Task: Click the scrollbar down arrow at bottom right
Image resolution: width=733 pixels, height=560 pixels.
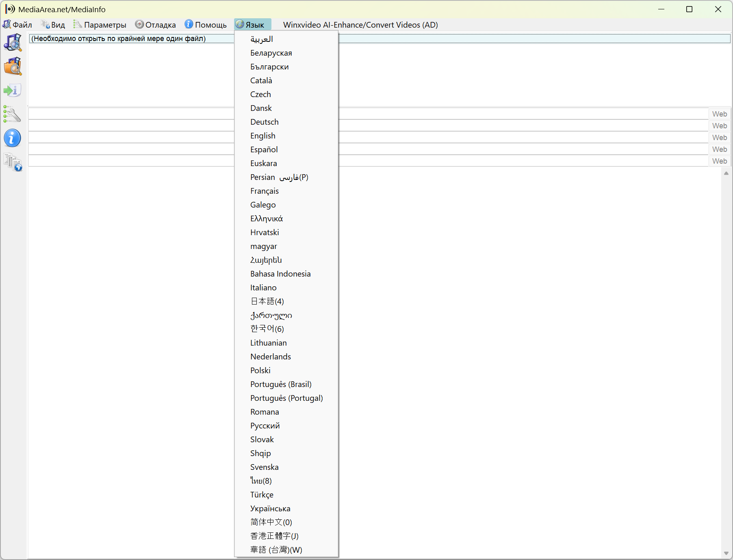Action: [x=726, y=554]
